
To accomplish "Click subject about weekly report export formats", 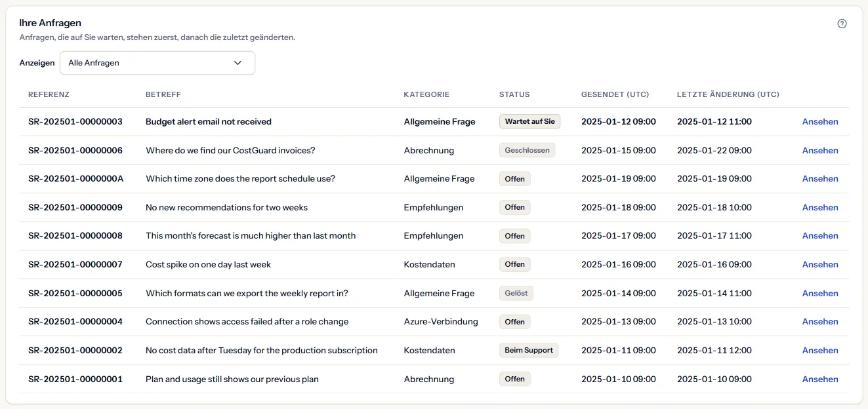I will (x=247, y=293).
